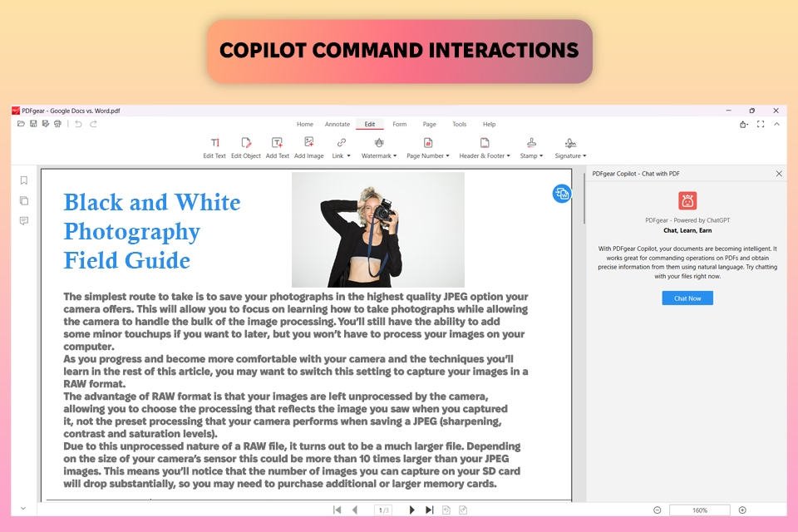Redo the last action
Image resolution: width=798 pixels, height=532 pixels.
click(93, 124)
